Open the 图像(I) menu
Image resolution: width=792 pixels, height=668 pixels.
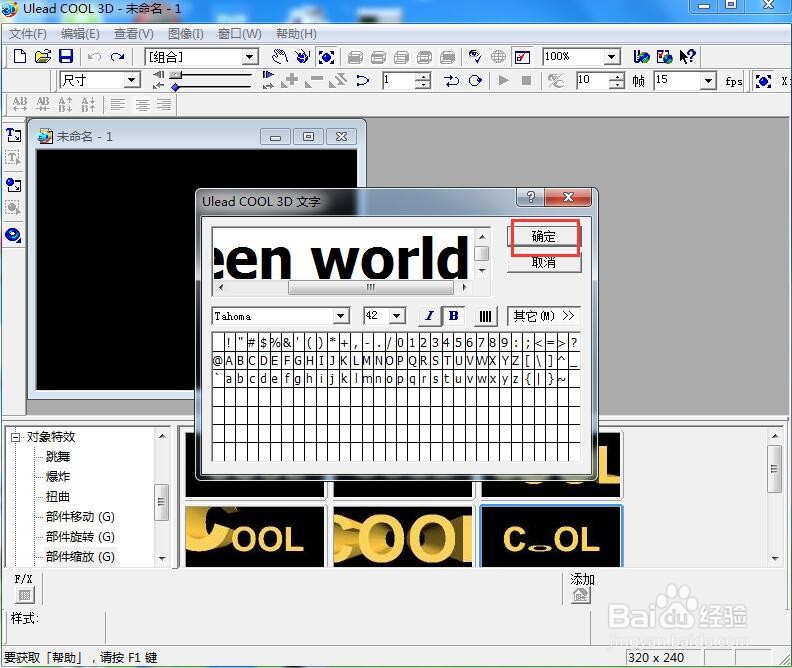pyautogui.click(x=186, y=34)
